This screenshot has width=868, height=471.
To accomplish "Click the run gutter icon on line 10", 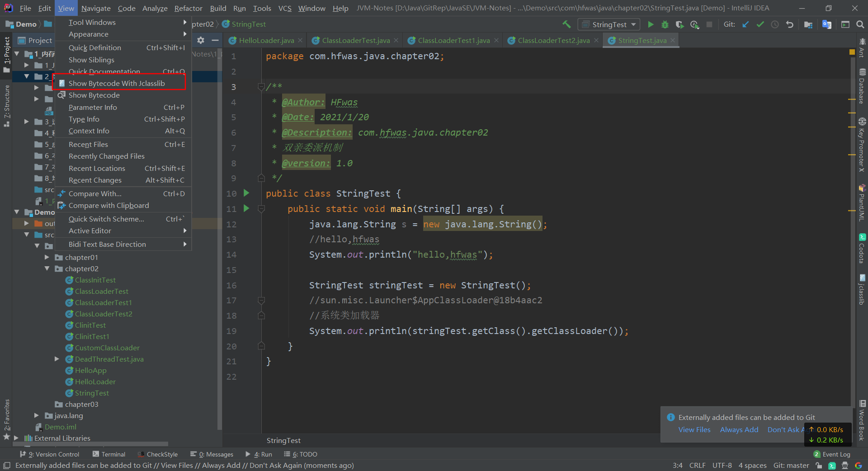I will (246, 193).
